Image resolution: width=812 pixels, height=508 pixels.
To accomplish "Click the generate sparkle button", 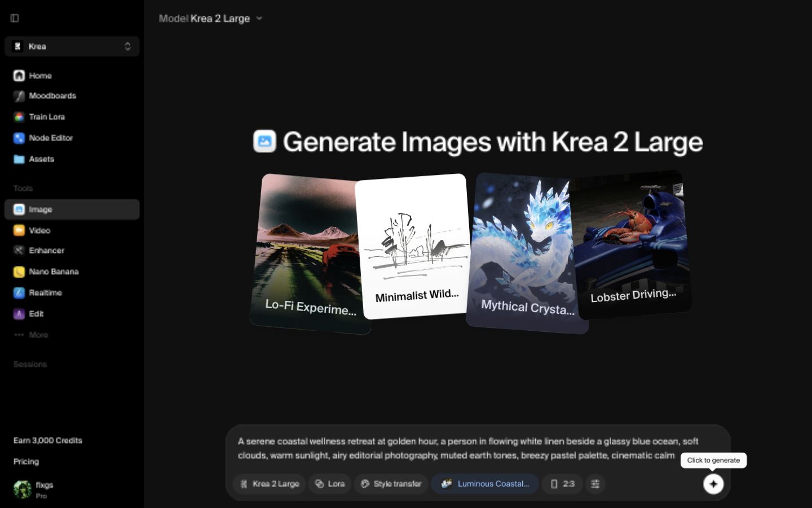I will tap(713, 484).
